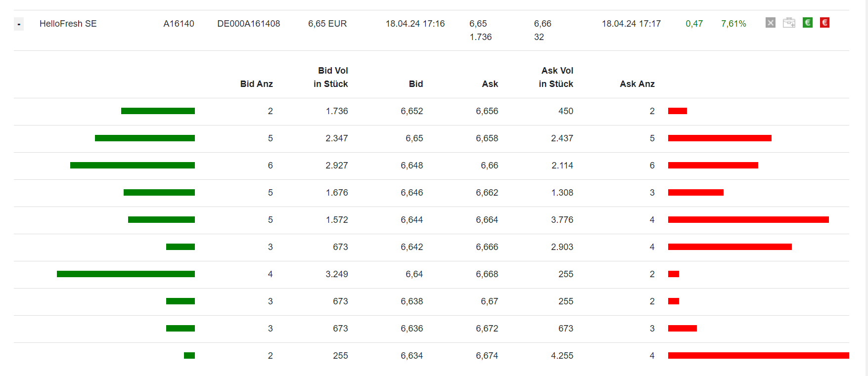
Task: Click the ISIN DE000A161408 text
Action: pyautogui.click(x=248, y=24)
